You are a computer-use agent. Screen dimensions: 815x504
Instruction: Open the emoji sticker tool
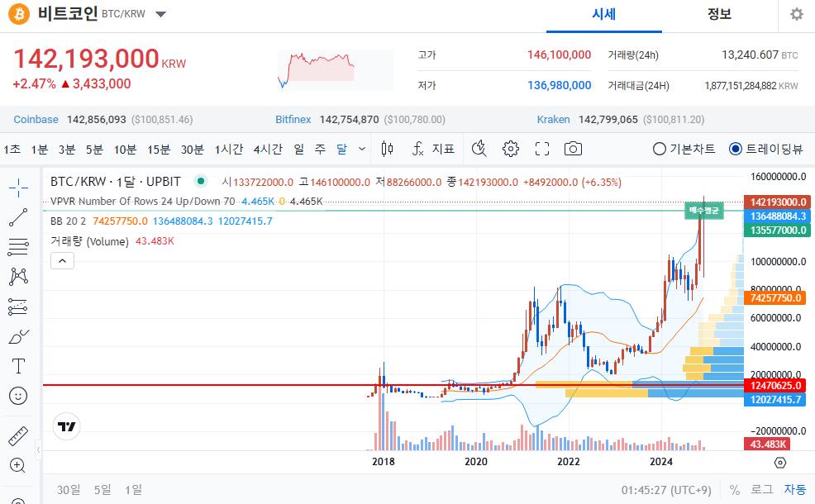[x=18, y=396]
